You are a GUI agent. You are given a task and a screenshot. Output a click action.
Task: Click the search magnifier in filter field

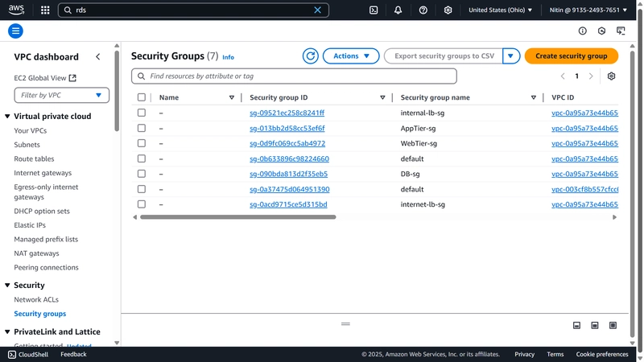click(x=142, y=76)
